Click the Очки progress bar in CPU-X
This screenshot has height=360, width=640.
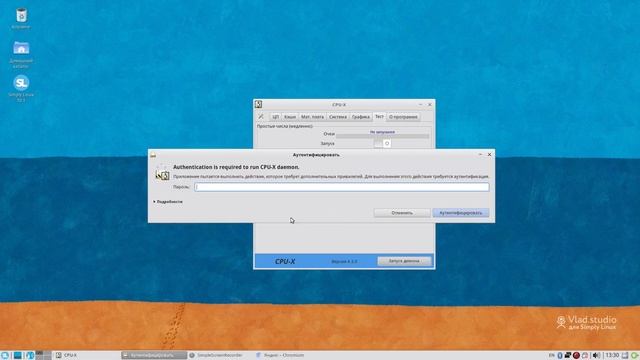click(x=382, y=136)
